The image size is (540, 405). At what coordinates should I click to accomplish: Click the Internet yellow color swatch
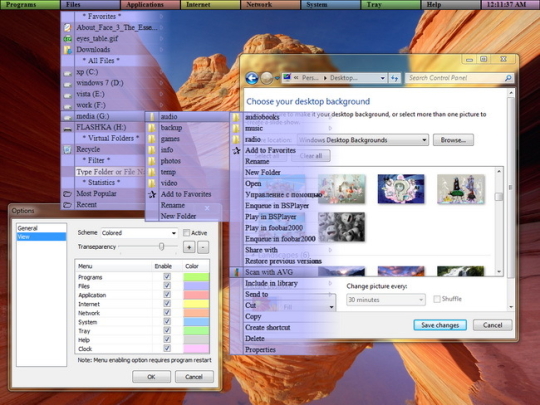tap(196, 304)
